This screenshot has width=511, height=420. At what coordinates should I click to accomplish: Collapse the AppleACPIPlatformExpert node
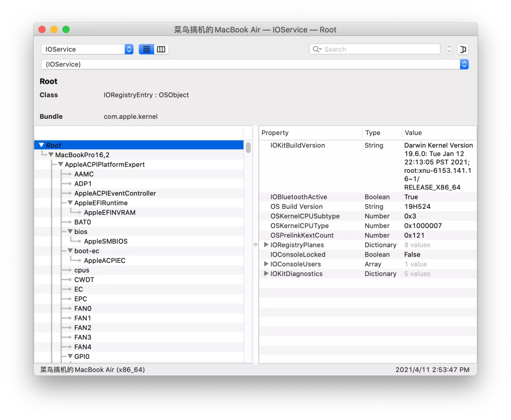61,164
